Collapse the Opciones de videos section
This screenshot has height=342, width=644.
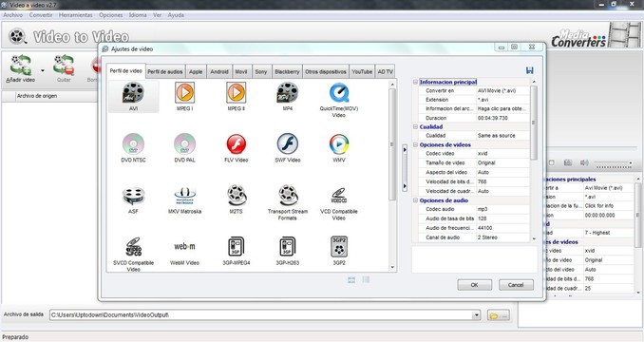point(415,145)
